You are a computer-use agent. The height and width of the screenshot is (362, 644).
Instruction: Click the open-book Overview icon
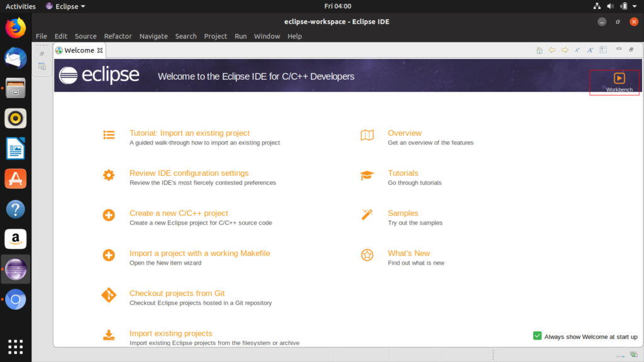click(367, 135)
